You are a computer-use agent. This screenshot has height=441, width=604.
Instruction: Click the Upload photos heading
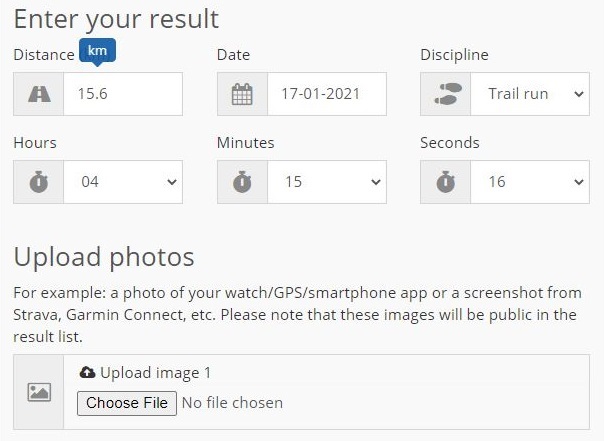coord(104,257)
